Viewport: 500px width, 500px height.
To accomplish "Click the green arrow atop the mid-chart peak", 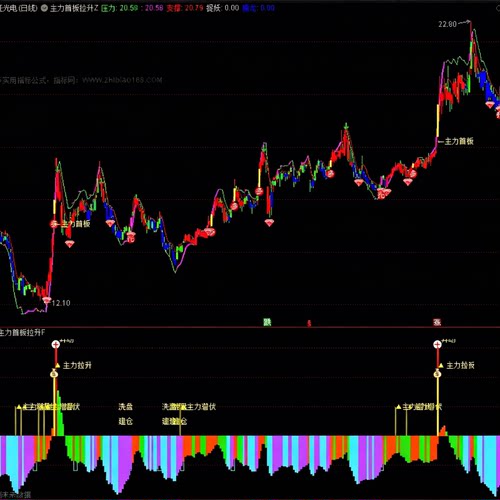I will (346, 126).
